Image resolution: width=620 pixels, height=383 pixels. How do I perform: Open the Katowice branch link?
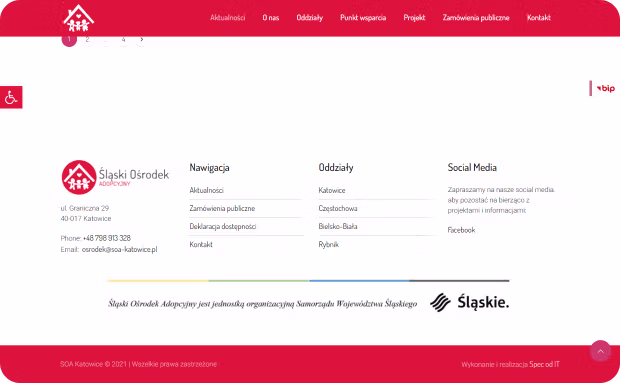click(x=332, y=190)
